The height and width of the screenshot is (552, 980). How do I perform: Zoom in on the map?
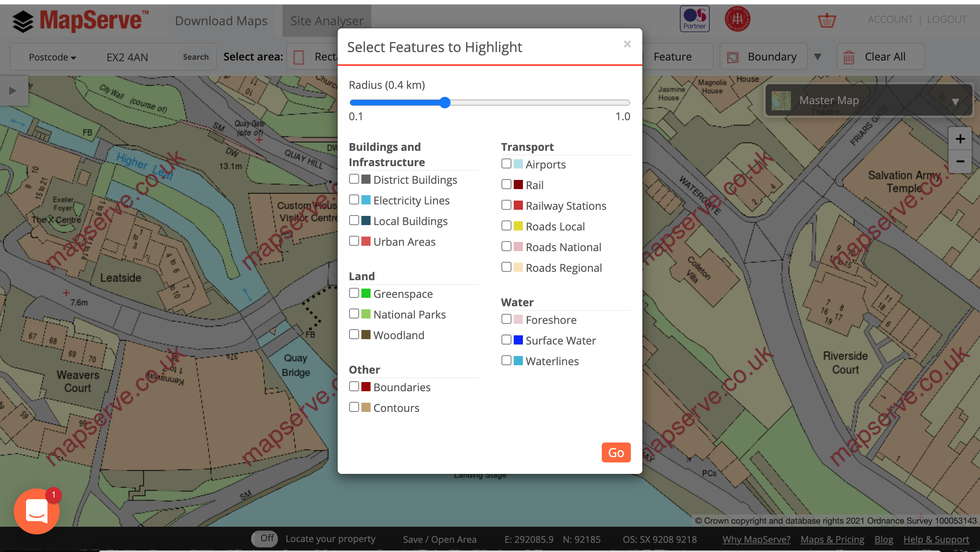pyautogui.click(x=960, y=139)
